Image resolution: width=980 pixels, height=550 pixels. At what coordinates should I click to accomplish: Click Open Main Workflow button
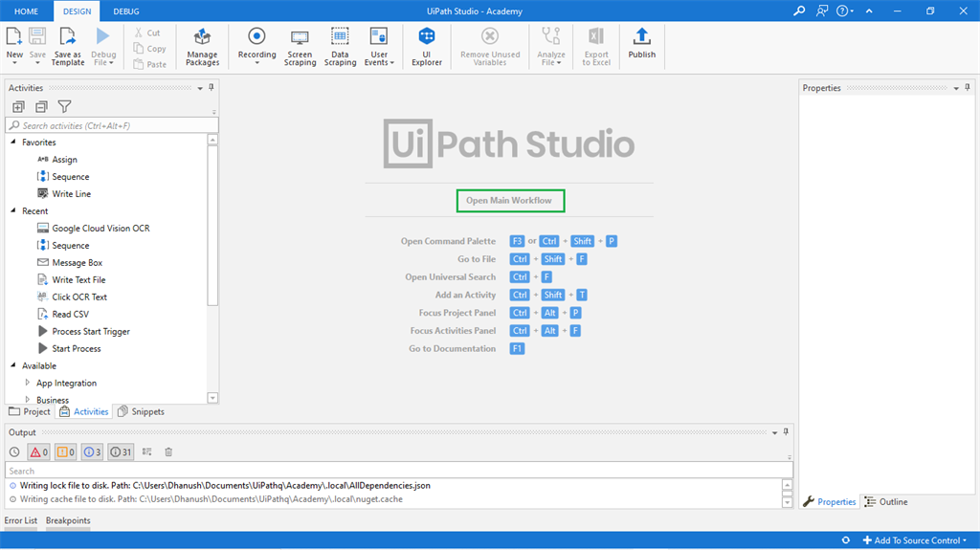pos(510,201)
